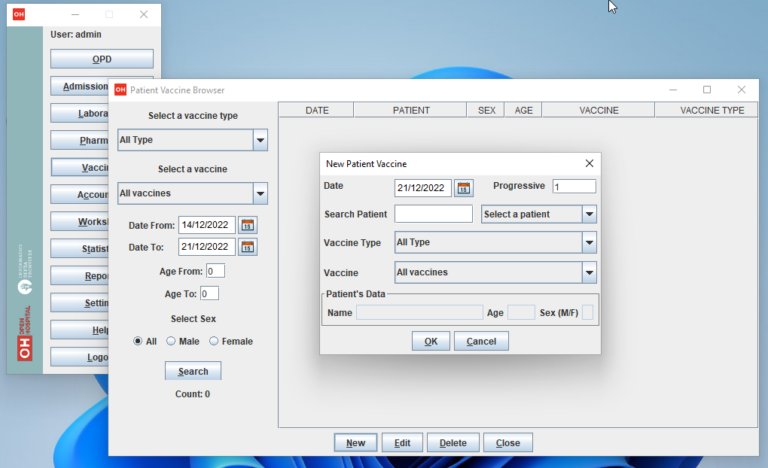The height and width of the screenshot is (468, 768).
Task: Select the All sex radio button
Action: pyautogui.click(x=139, y=341)
